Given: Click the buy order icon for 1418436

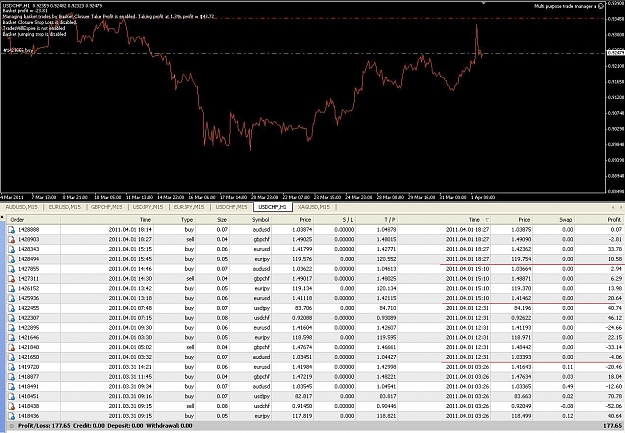Looking at the screenshot, I should pos(12,416).
